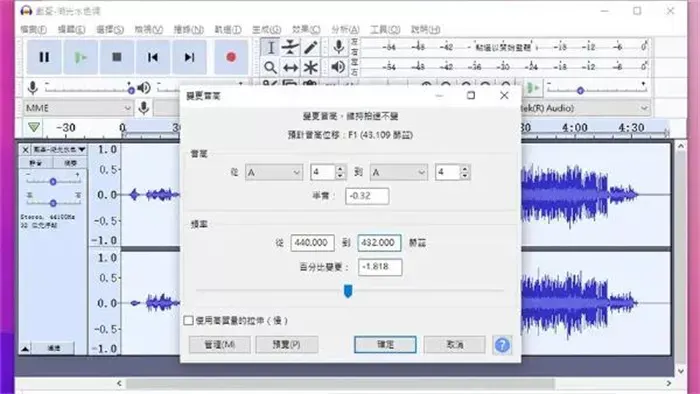Open the 軌道(T) Tracks menu

pyautogui.click(x=228, y=29)
